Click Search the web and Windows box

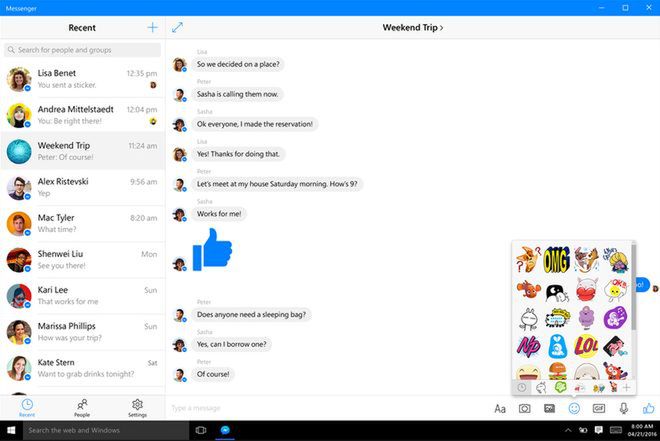point(106,430)
